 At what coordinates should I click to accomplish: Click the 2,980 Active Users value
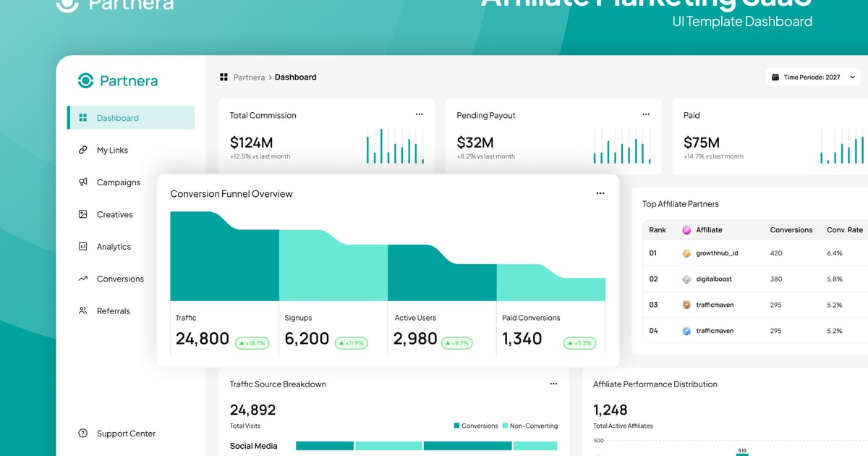coord(415,339)
